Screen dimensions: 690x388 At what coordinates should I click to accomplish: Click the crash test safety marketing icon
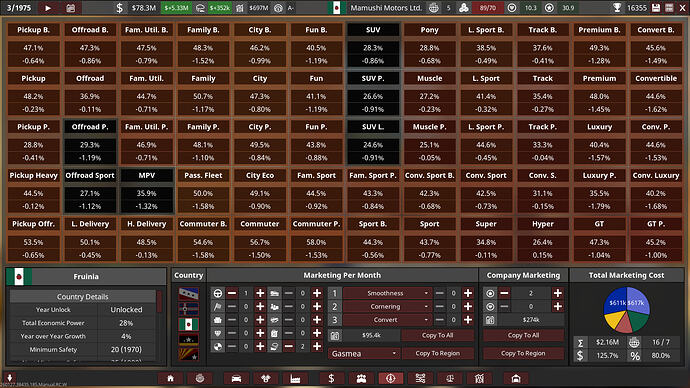click(x=218, y=347)
